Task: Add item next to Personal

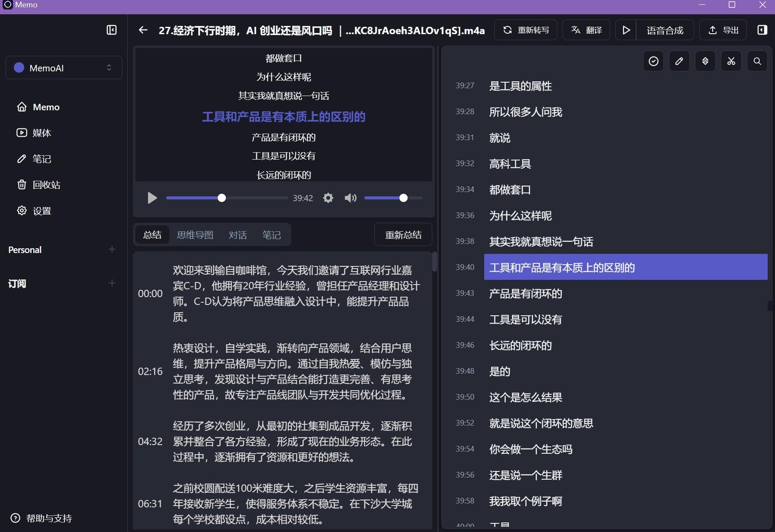Action: click(x=112, y=249)
